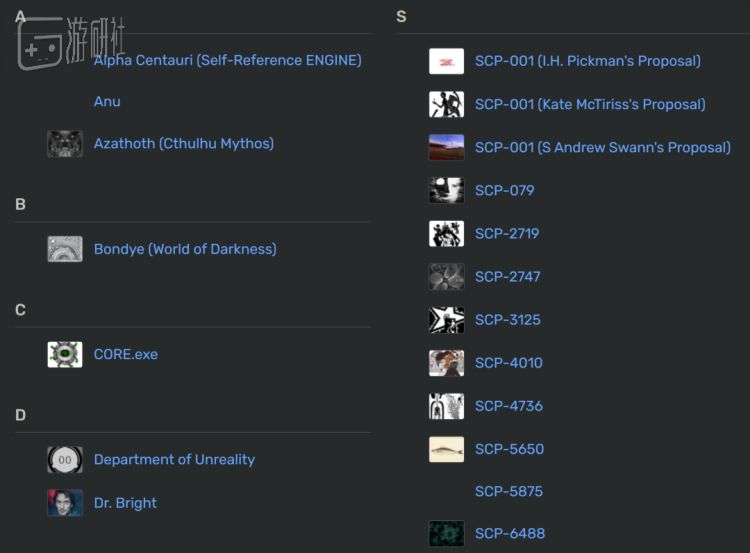The width and height of the screenshot is (750, 553).
Task: Click the SCP-5650 fish thumbnail
Action: click(446, 449)
